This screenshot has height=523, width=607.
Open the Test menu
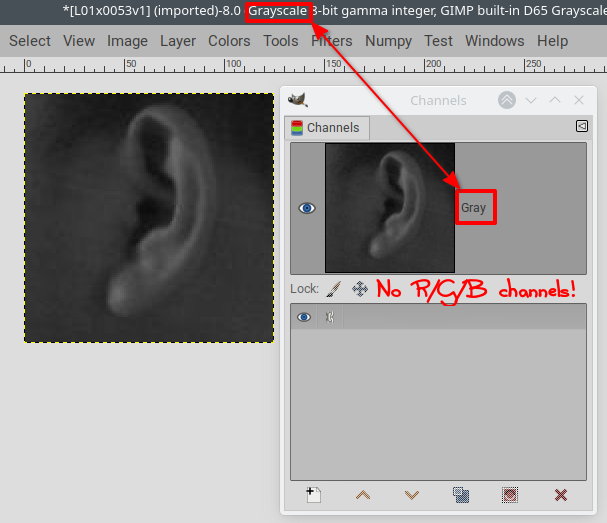(438, 41)
